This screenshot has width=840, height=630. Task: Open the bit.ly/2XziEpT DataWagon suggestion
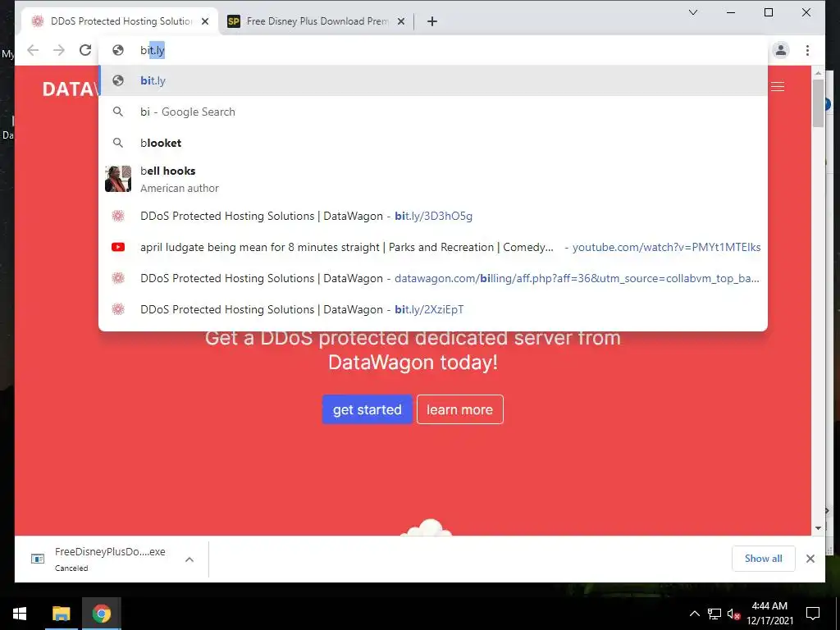pyautogui.click(x=433, y=309)
